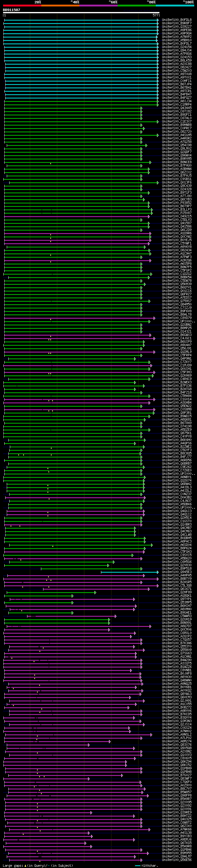Viewport: 197px width, 868px height.
Task: Open the UniRef100_B9R8F7 hit label
Action: coord(176,23)
